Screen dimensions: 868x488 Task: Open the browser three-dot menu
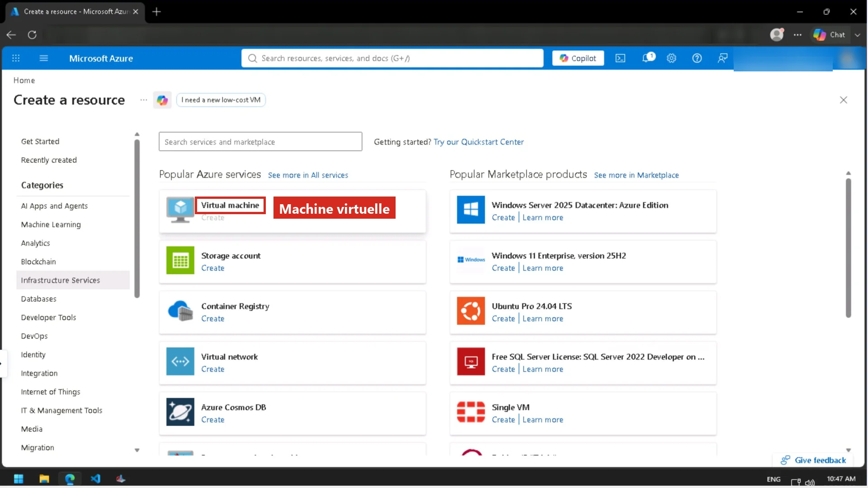point(797,35)
